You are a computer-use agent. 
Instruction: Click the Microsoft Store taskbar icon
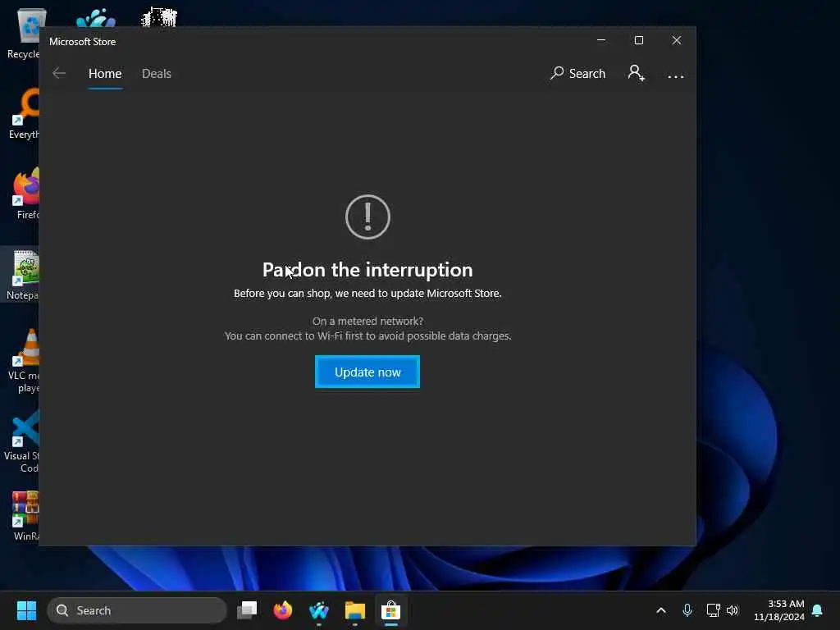tap(391, 610)
